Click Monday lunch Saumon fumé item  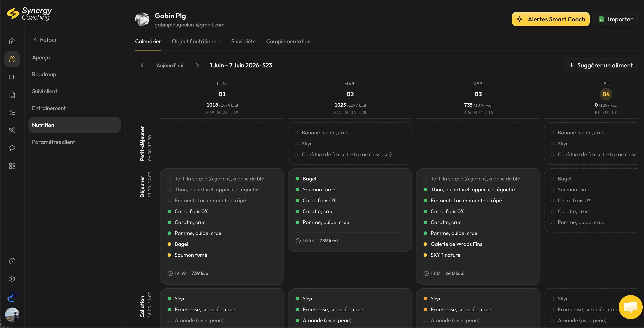pyautogui.click(x=191, y=255)
